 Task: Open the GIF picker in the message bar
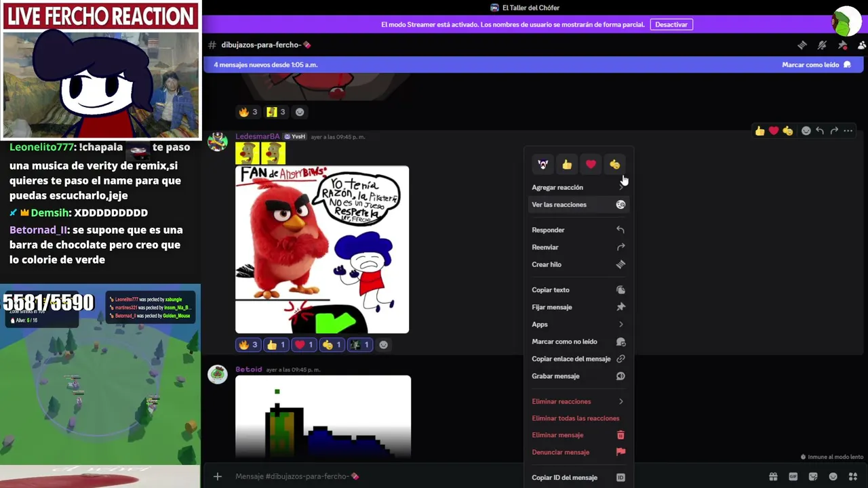(x=793, y=476)
